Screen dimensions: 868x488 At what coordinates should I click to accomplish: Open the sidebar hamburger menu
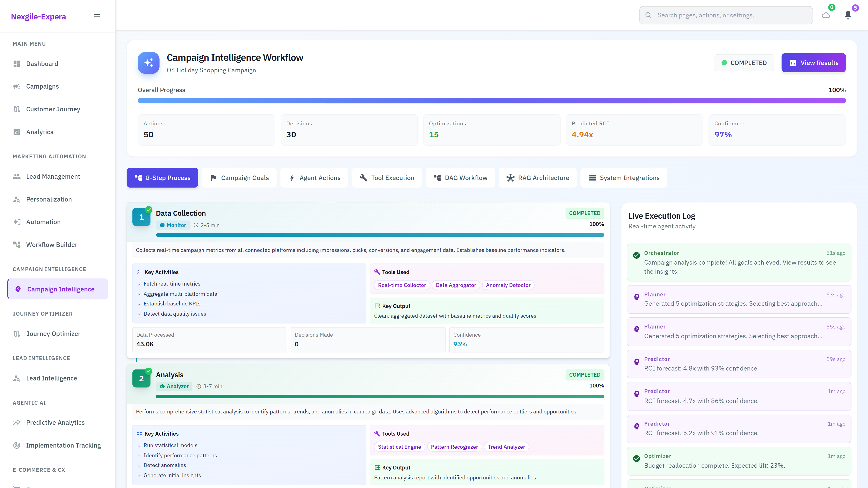point(97,16)
